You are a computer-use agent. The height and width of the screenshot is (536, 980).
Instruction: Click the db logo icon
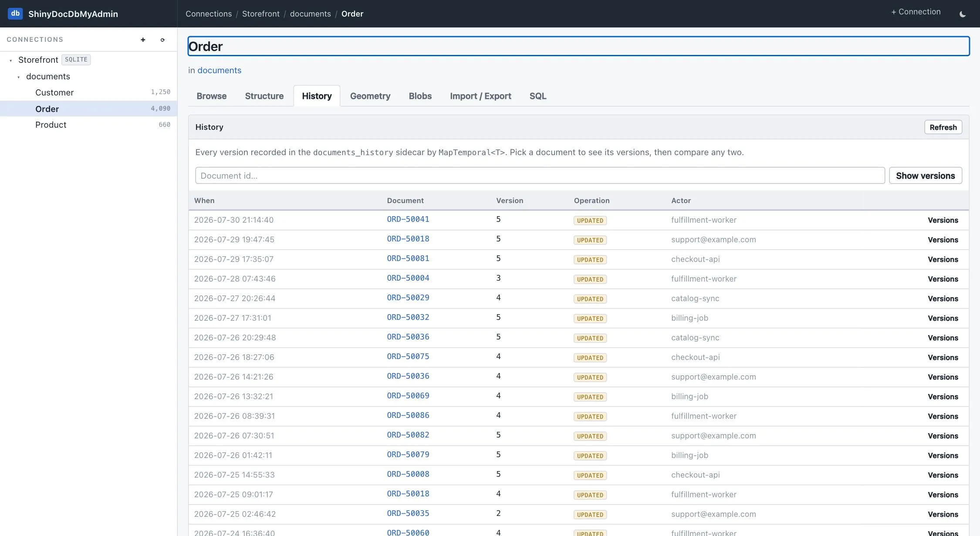pos(15,14)
